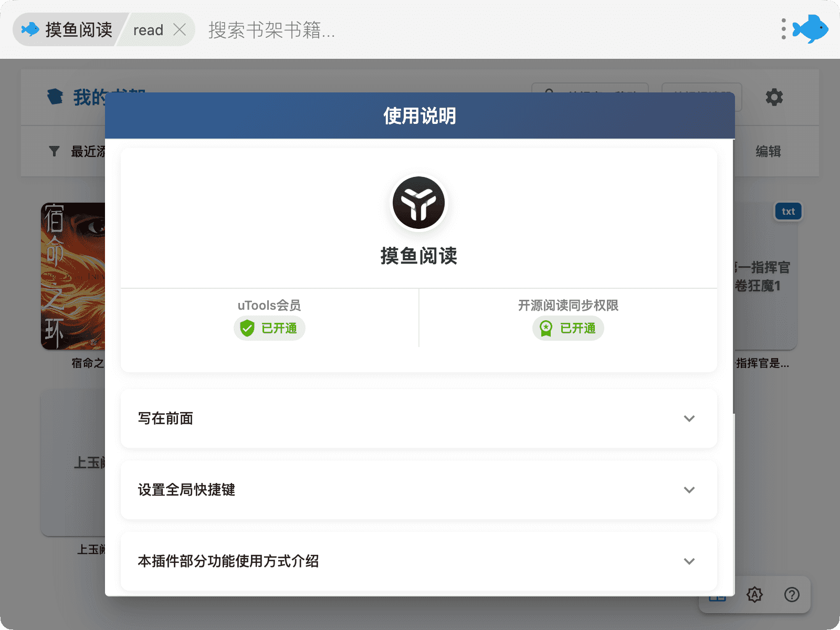Open the three-dot menu beside the fish
Viewport: 840px width, 630px height.
pyautogui.click(x=783, y=29)
